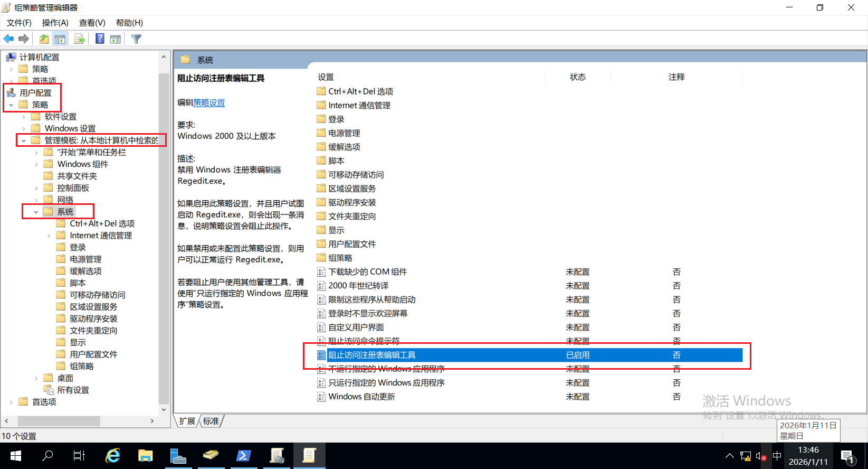This screenshot has height=469, width=868.
Task: Click the 策略设置 link
Action: 209,102
